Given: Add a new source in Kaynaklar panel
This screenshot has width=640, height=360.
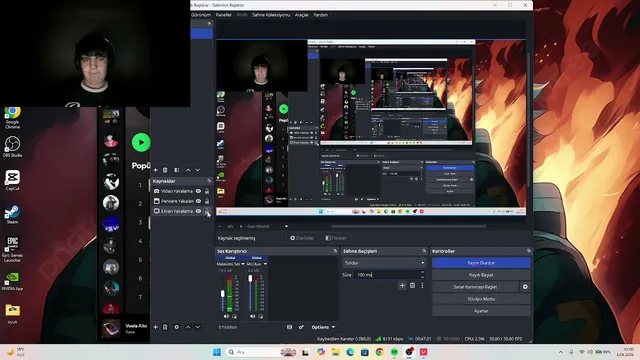Looking at the screenshot, I should point(156,327).
